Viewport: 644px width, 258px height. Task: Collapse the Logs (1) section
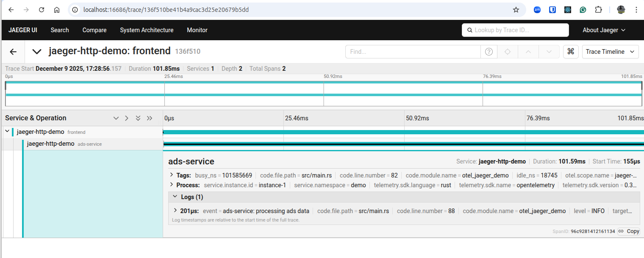pos(175,197)
